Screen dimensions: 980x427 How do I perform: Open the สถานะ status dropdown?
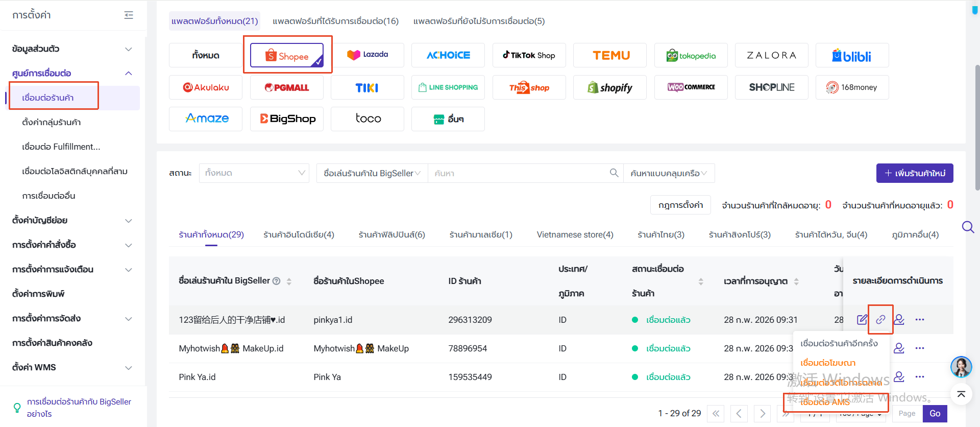(254, 173)
